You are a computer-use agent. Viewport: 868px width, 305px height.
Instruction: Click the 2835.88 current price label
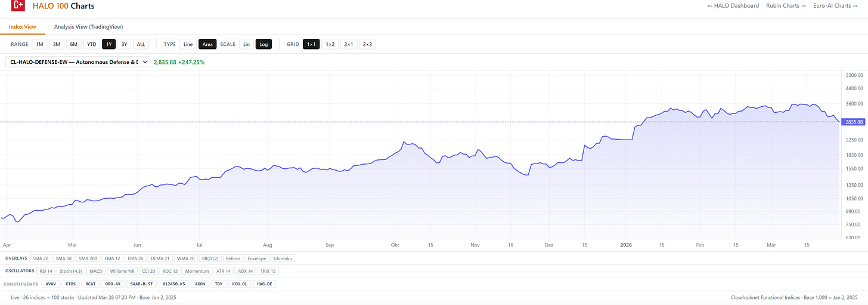(x=854, y=122)
